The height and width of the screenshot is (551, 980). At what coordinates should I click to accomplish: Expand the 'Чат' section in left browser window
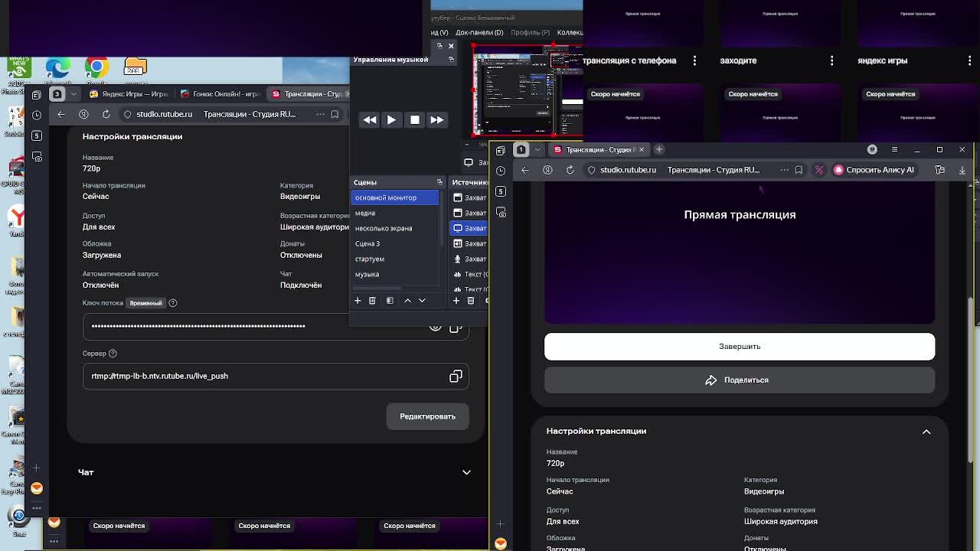[466, 472]
